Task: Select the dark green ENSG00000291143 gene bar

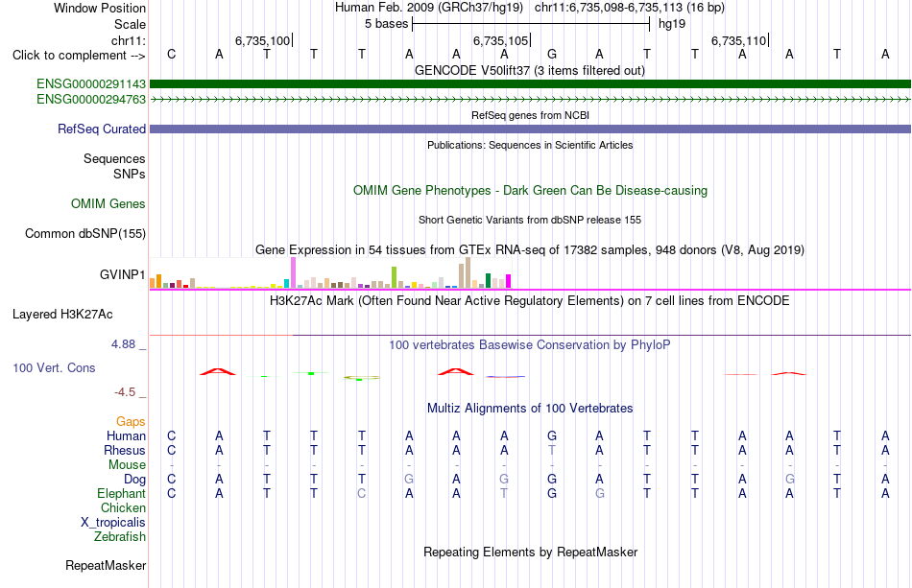Action: pyautogui.click(x=530, y=84)
